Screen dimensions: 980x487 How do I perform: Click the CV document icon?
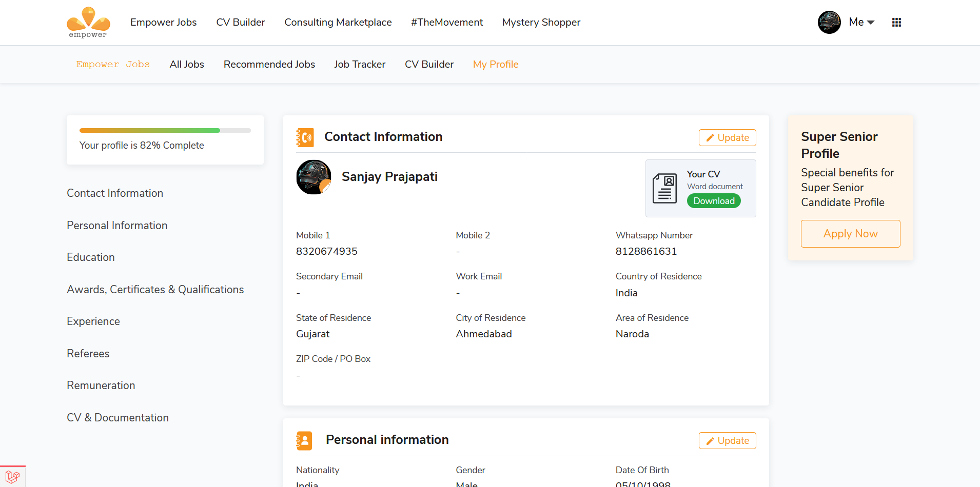[664, 188]
